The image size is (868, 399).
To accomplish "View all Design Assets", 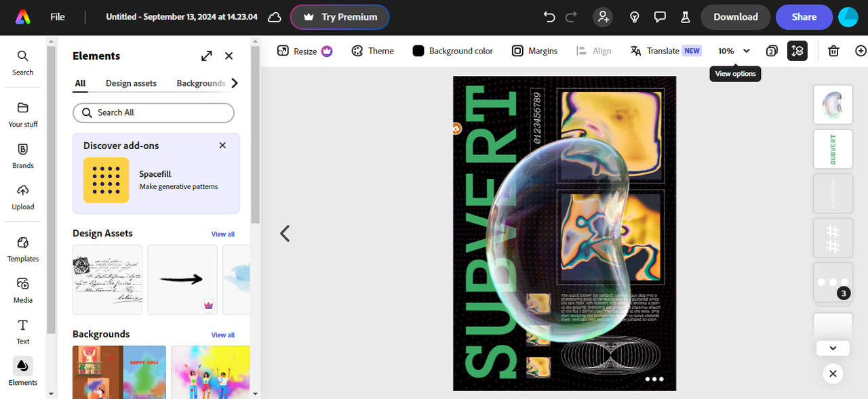I will [x=222, y=234].
